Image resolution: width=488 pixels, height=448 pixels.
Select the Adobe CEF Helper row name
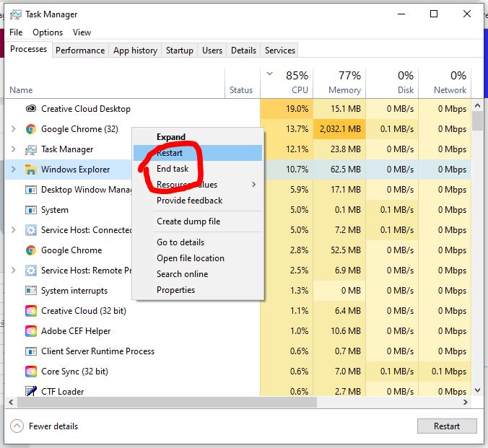tap(76, 331)
